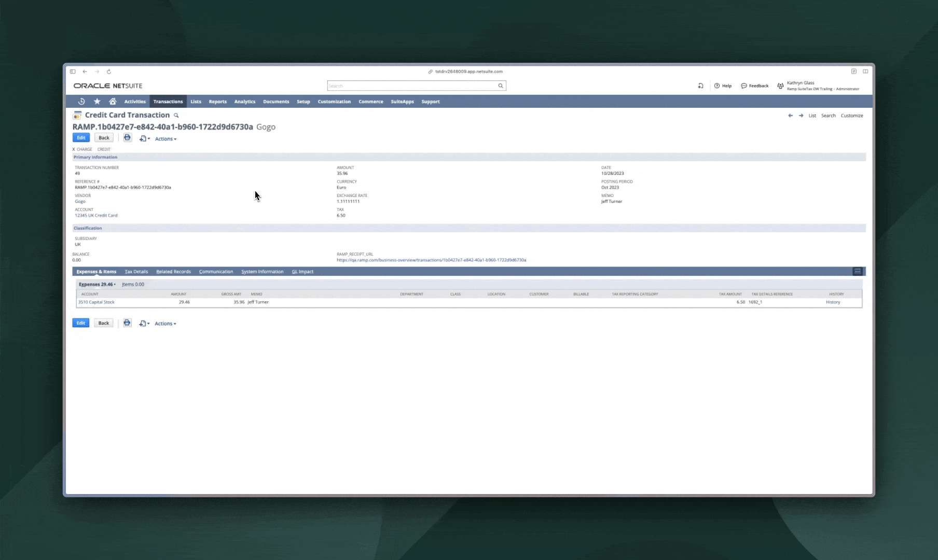Click the bottom Back button
The width and height of the screenshot is (938, 560).
104,323
